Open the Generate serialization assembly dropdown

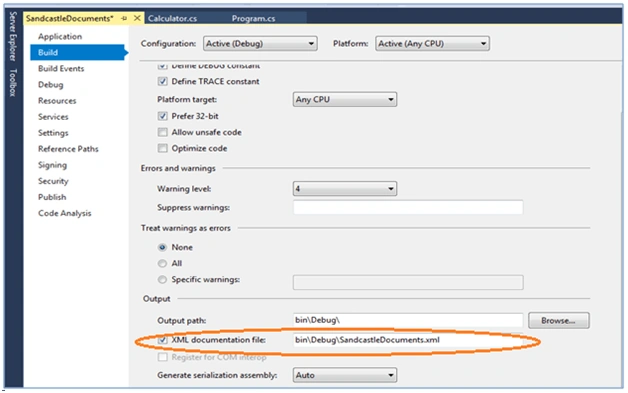(345, 375)
